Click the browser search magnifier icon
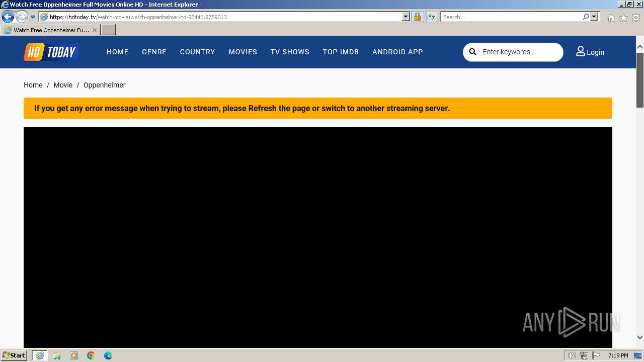Viewport: 644px width, 362px height. click(x=586, y=17)
